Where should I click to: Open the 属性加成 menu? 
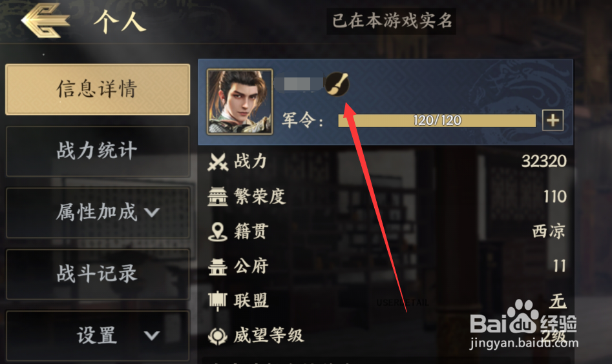pos(98,213)
